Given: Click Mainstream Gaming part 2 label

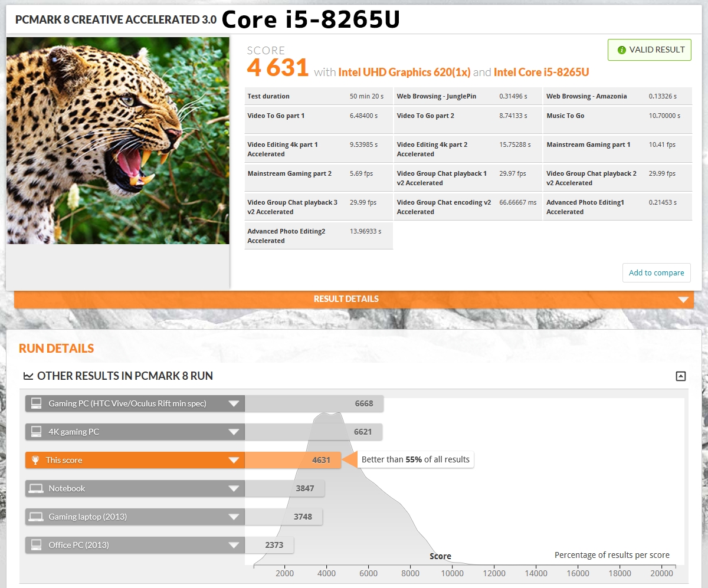Looking at the screenshot, I should [x=290, y=173].
